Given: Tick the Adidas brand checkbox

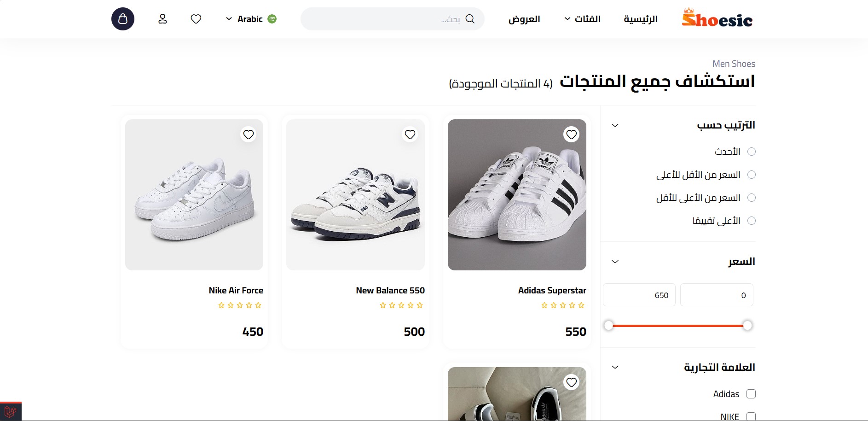Looking at the screenshot, I should click(751, 394).
